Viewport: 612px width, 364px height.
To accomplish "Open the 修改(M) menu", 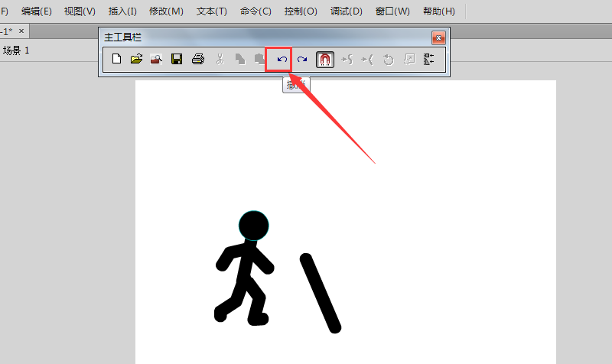I will pos(166,11).
